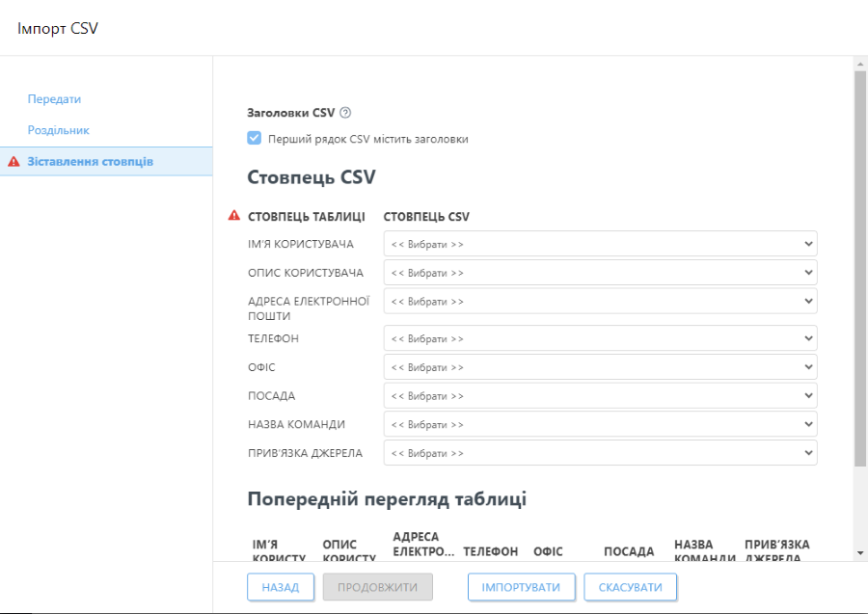Click the help icon next to Заголовки CSV
This screenshot has width=868, height=614.
[x=343, y=112]
